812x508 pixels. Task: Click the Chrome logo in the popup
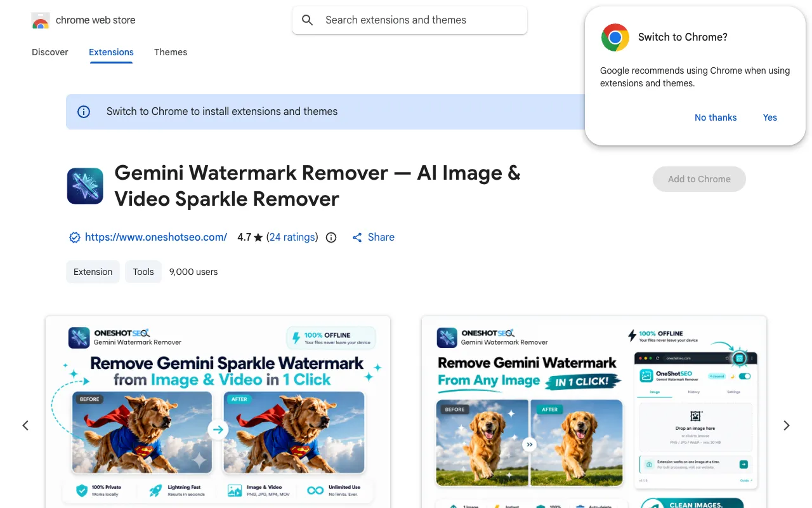[615, 37]
